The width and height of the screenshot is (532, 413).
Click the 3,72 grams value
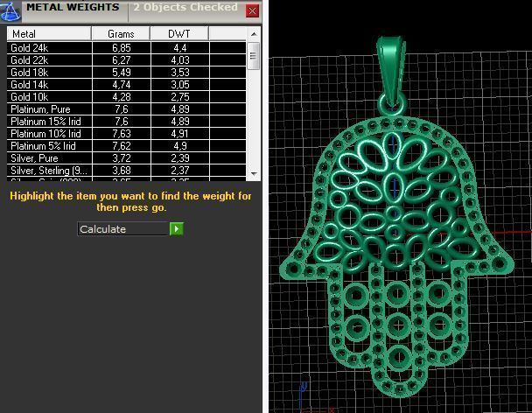pyautogui.click(x=122, y=157)
